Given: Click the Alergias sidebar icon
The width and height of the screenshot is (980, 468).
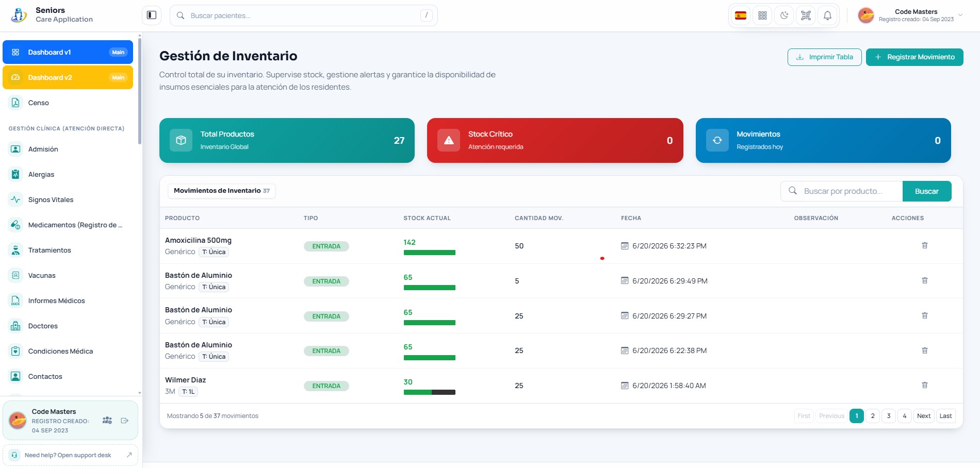Looking at the screenshot, I should [15, 174].
